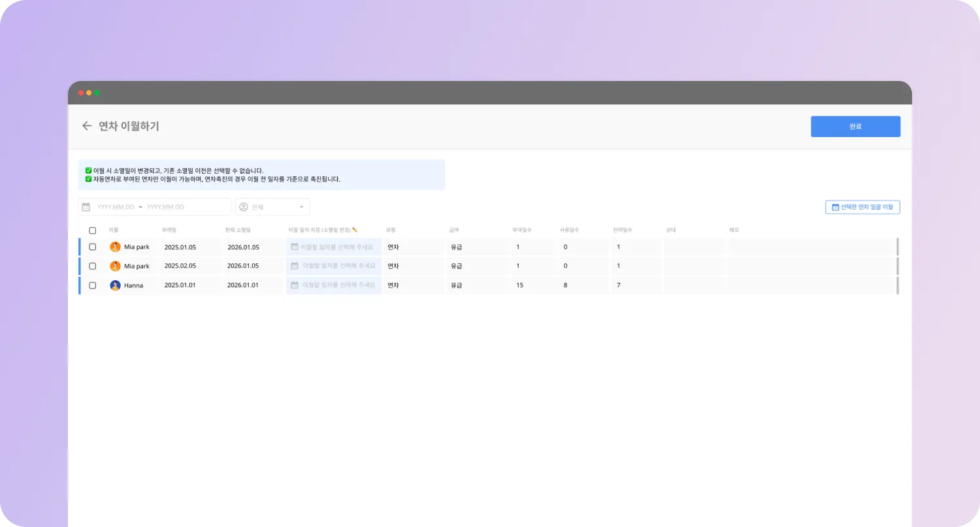Image resolution: width=980 pixels, height=527 pixels.
Task: Click the 완료 button
Action: coord(855,127)
